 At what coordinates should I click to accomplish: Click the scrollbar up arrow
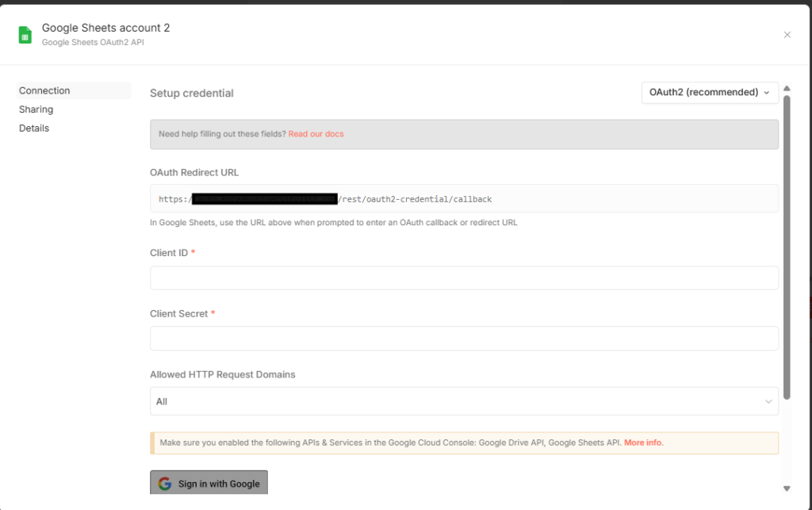(x=787, y=88)
